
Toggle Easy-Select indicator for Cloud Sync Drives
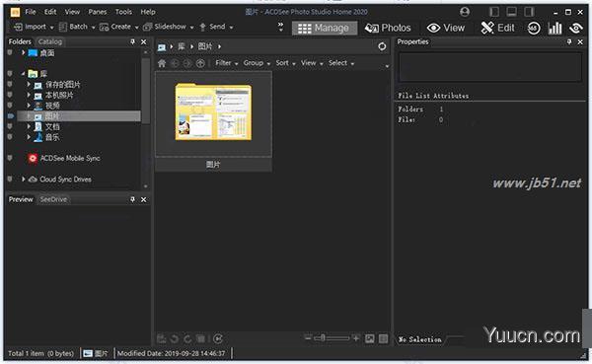click(x=10, y=179)
